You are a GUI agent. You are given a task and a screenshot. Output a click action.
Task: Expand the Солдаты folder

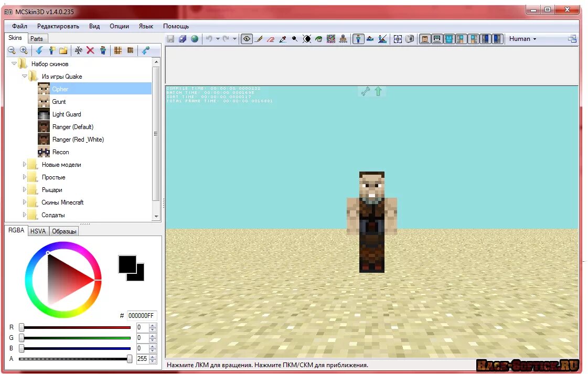coord(24,215)
